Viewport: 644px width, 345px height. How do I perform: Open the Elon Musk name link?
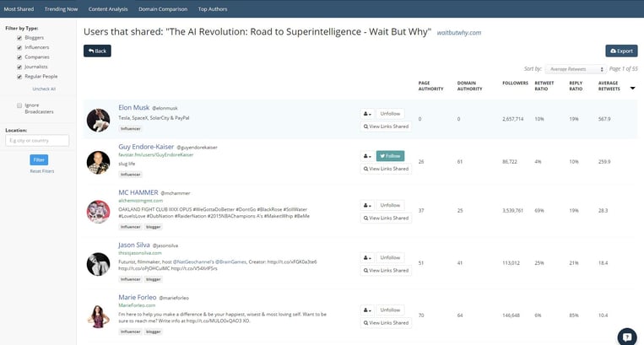coord(134,107)
